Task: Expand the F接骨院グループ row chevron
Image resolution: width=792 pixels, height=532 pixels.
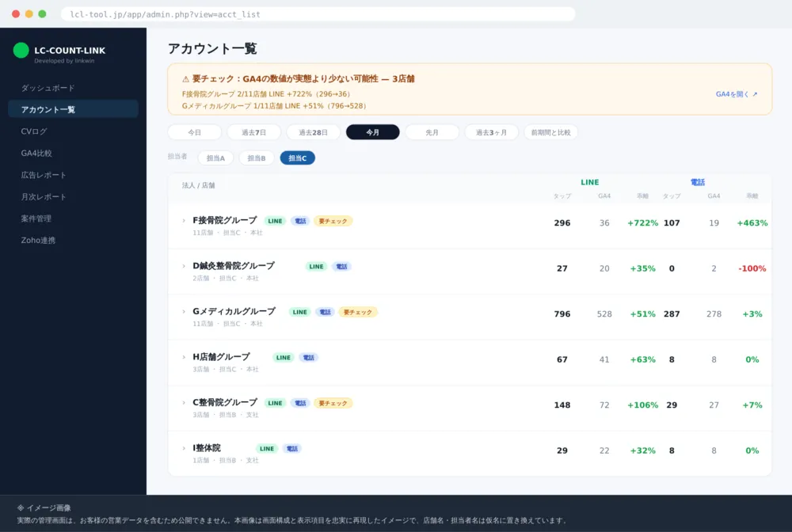Action: (184, 221)
